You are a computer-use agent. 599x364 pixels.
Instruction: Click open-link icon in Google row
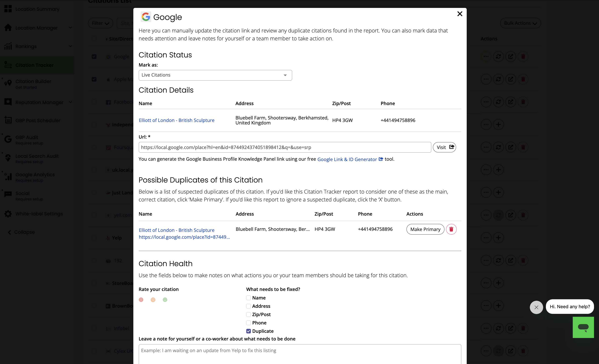click(511, 57)
